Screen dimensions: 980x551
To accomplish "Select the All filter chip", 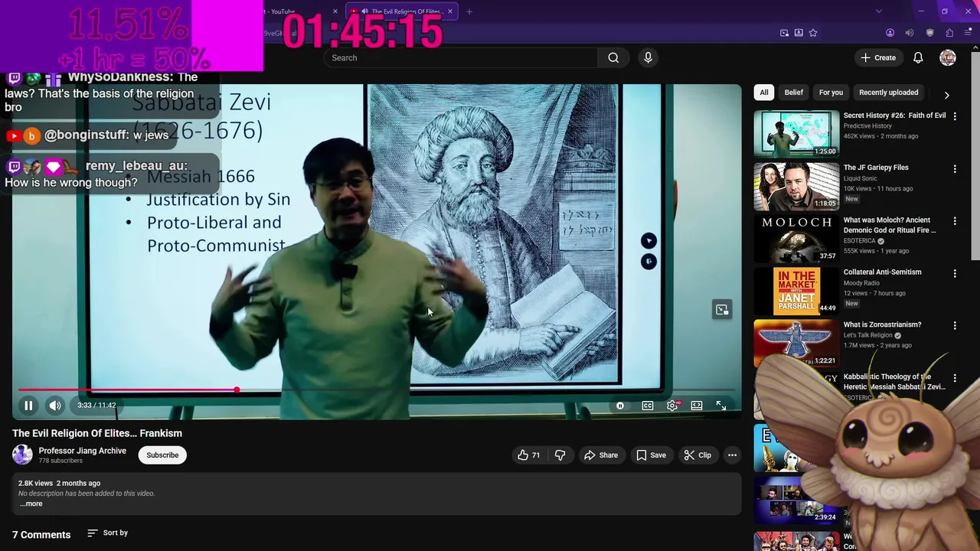I will (763, 93).
